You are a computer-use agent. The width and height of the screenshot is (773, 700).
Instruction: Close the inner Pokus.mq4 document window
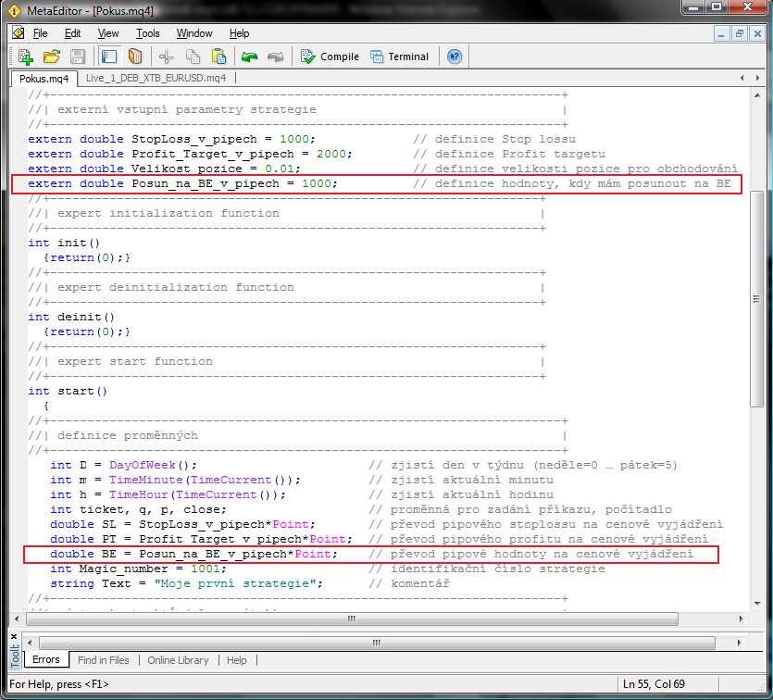(757, 34)
